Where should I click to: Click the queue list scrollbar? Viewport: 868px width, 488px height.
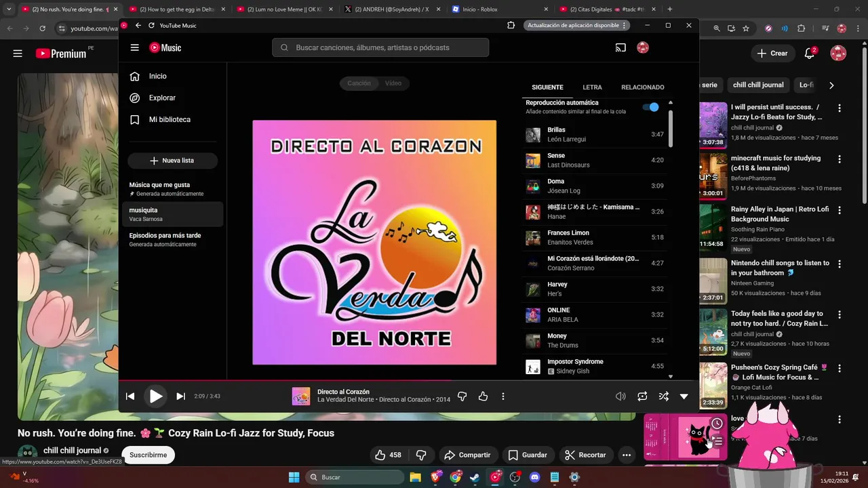671,129
